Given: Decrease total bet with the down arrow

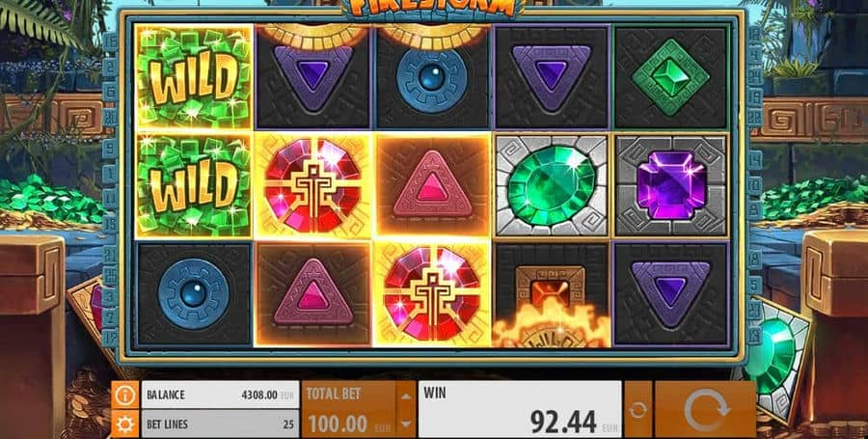Looking at the screenshot, I should (406, 424).
